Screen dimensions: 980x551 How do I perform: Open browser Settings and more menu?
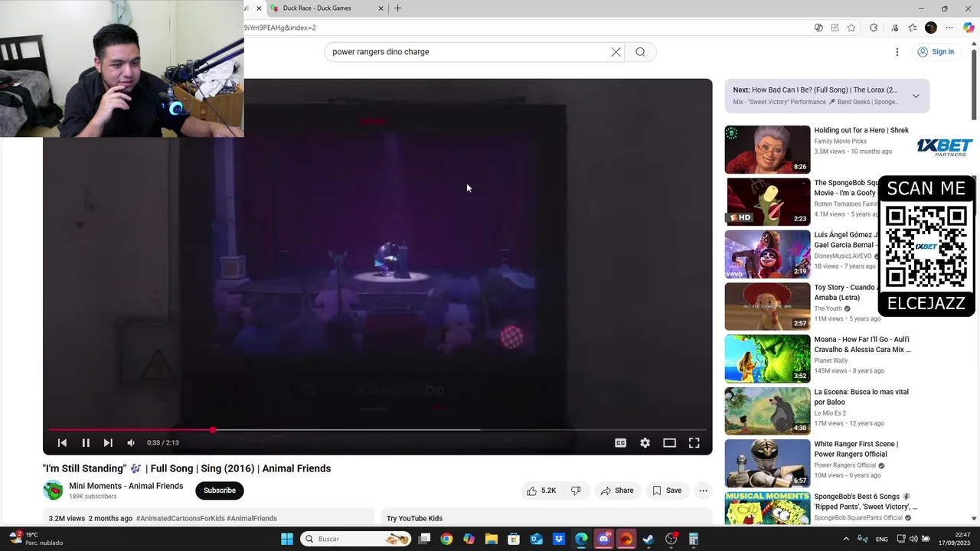pos(949,28)
